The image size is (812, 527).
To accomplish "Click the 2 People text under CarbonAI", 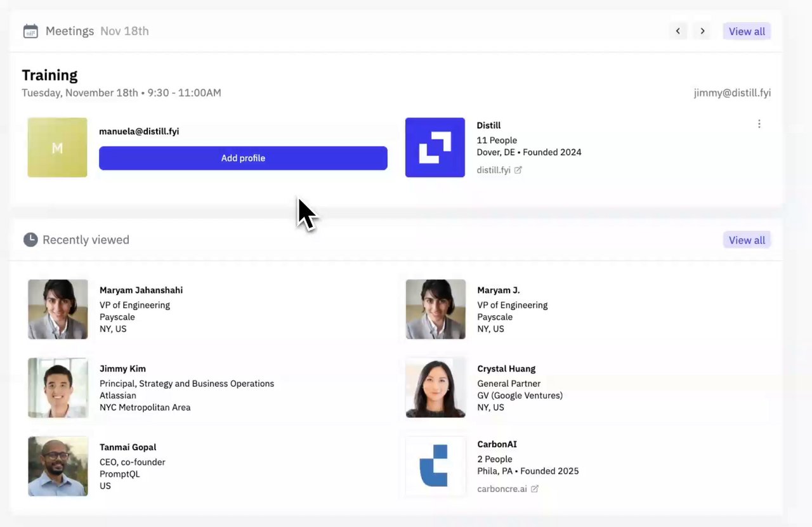I will (494, 459).
